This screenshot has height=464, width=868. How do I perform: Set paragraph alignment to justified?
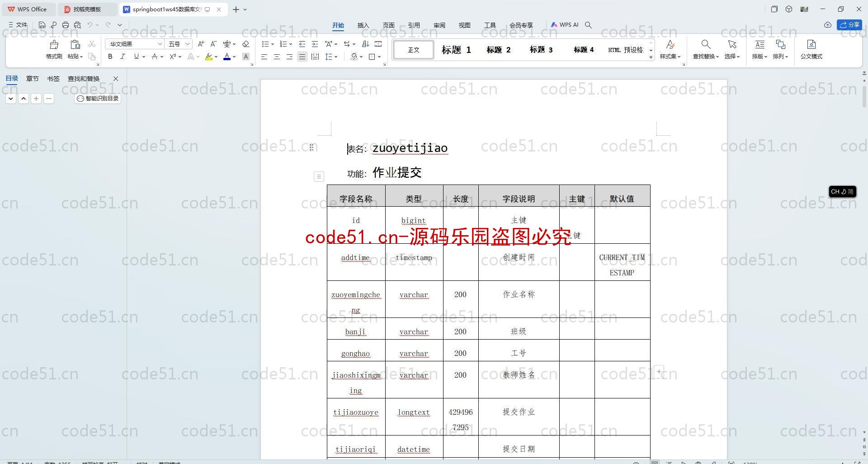point(302,57)
